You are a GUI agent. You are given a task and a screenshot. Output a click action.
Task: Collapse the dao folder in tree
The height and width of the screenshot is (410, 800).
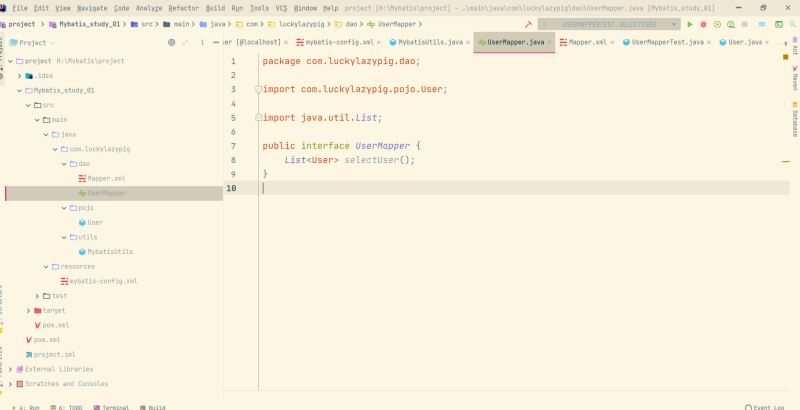63,163
